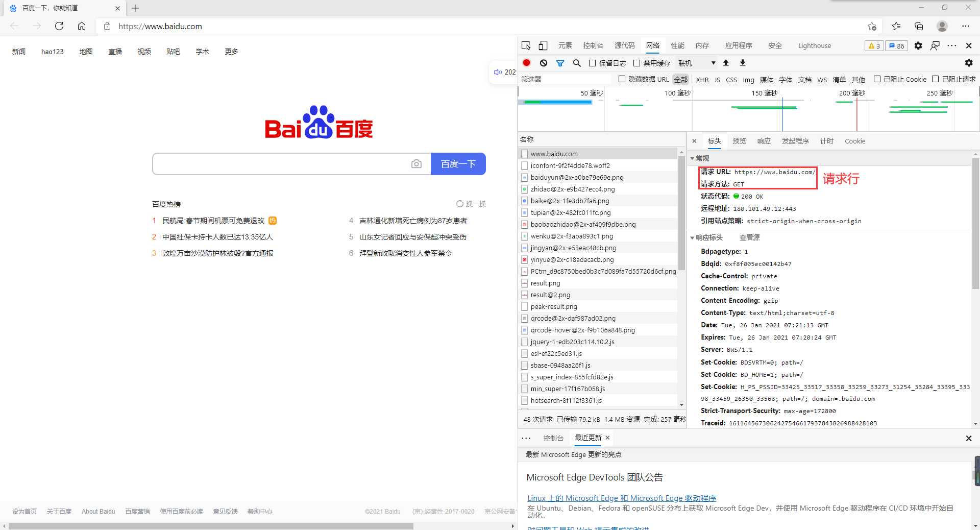Screen dimensions: 980x530
Task: Toggle the 已阻止请求 checkbox
Action: point(936,79)
